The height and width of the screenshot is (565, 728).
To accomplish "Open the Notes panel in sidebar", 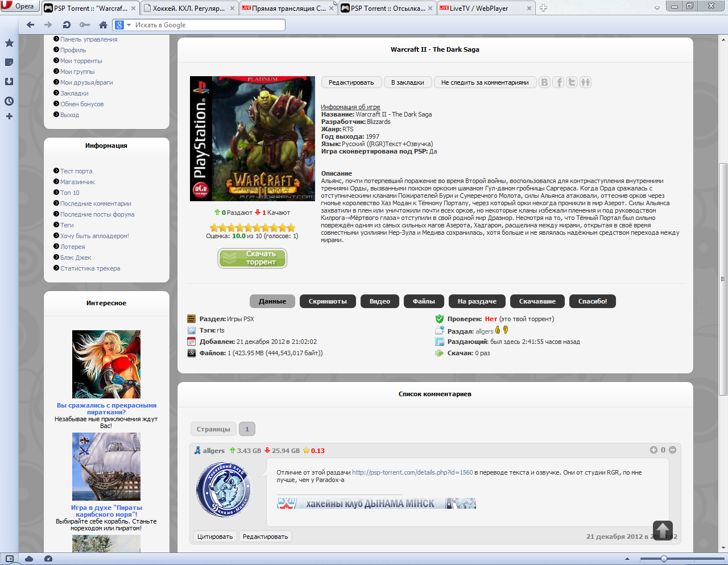I will pos(9,63).
